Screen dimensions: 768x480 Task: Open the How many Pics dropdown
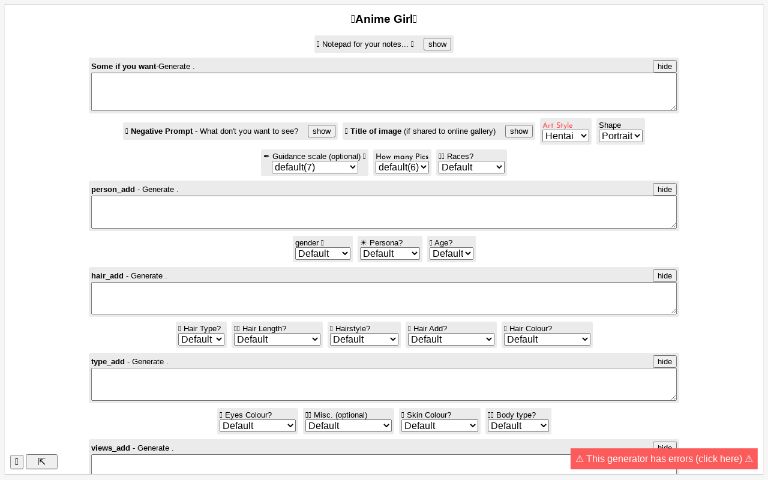tap(402, 167)
